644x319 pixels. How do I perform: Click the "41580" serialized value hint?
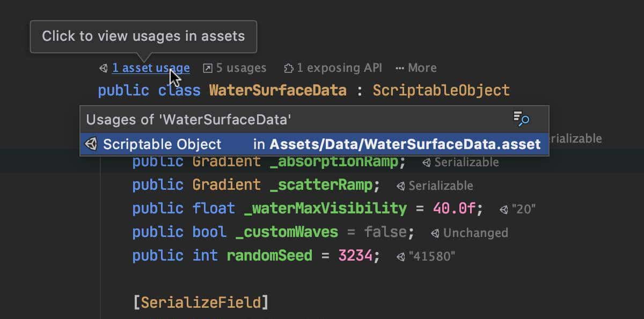[x=431, y=256]
